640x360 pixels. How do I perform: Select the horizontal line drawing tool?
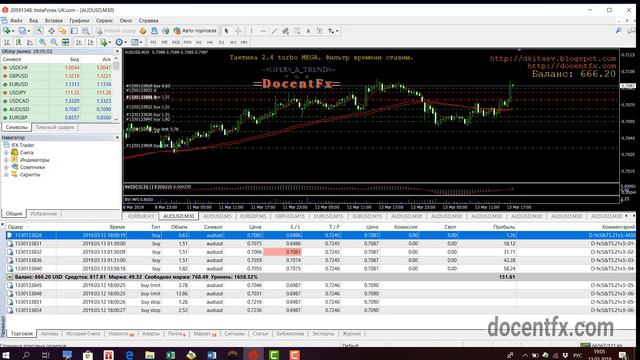tap(263, 31)
